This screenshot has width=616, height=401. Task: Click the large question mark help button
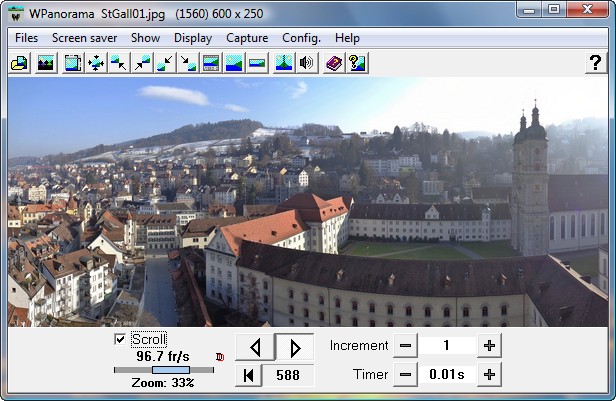pyautogui.click(x=596, y=63)
